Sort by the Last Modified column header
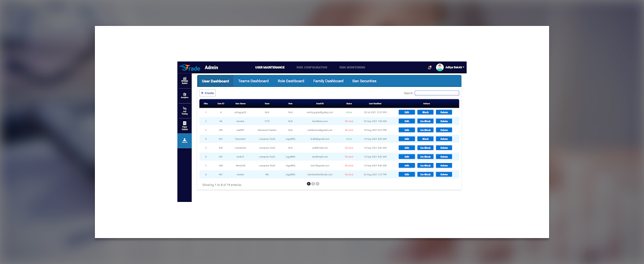 point(375,104)
